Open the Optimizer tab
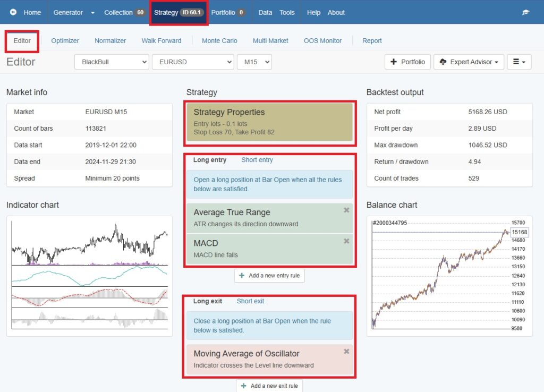This screenshot has height=392, width=544. click(65, 41)
